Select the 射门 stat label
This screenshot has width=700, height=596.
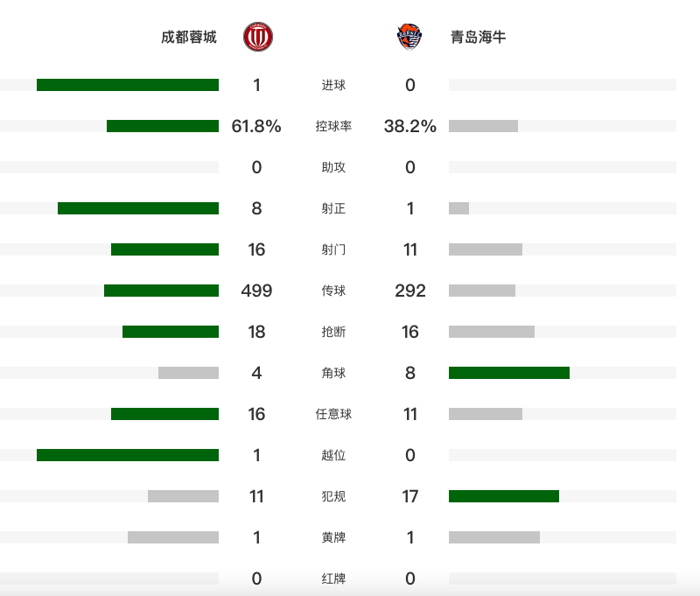click(x=333, y=249)
